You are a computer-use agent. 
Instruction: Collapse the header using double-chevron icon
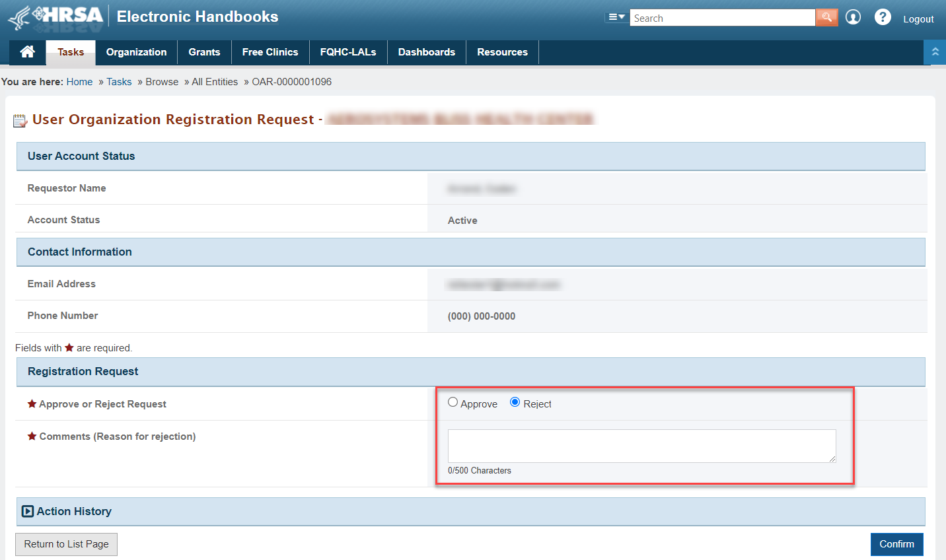point(935,52)
